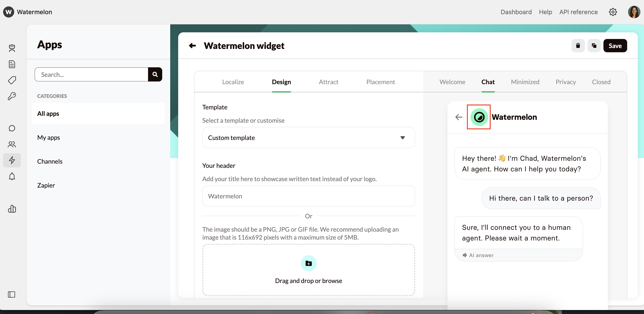644x314 pixels.
Task: Open the AI agent robot icon in sidebar
Action: [x=12, y=48]
